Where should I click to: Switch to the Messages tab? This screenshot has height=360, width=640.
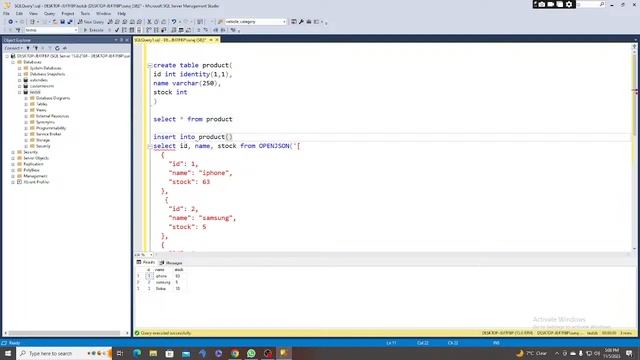tap(171, 263)
